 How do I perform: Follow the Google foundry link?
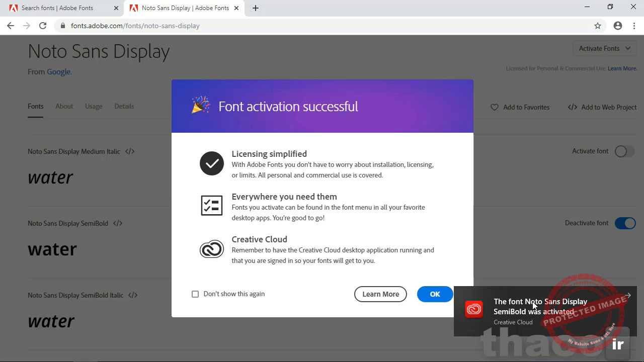click(59, 72)
